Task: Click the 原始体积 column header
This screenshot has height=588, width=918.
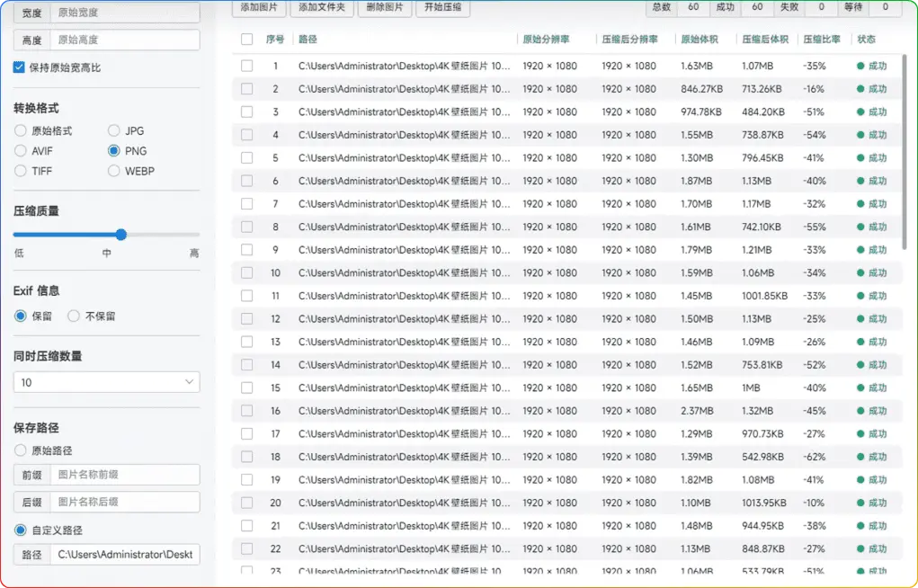Action: pyautogui.click(x=700, y=40)
